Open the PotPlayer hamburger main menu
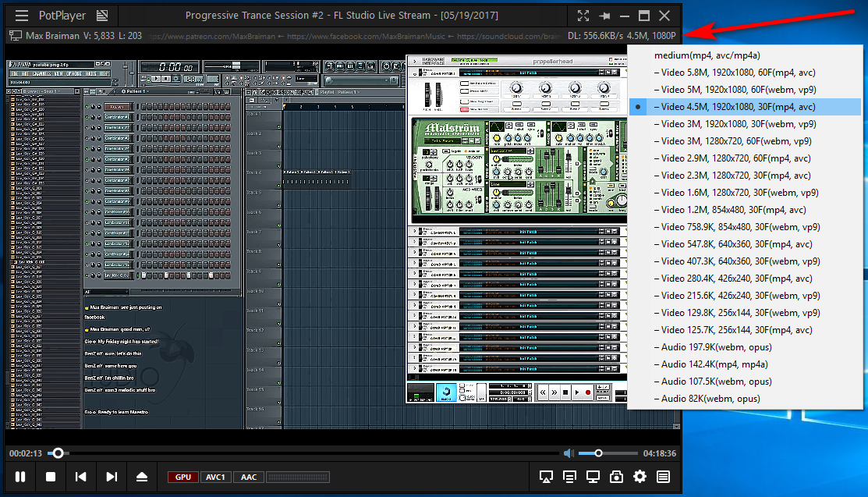Viewport: 868px width, 497px height. click(x=21, y=16)
